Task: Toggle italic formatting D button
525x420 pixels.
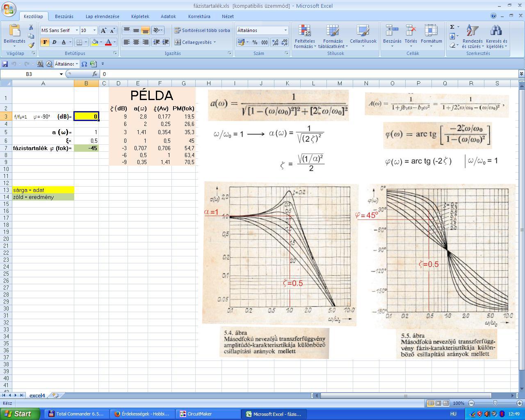Action: tap(54, 42)
